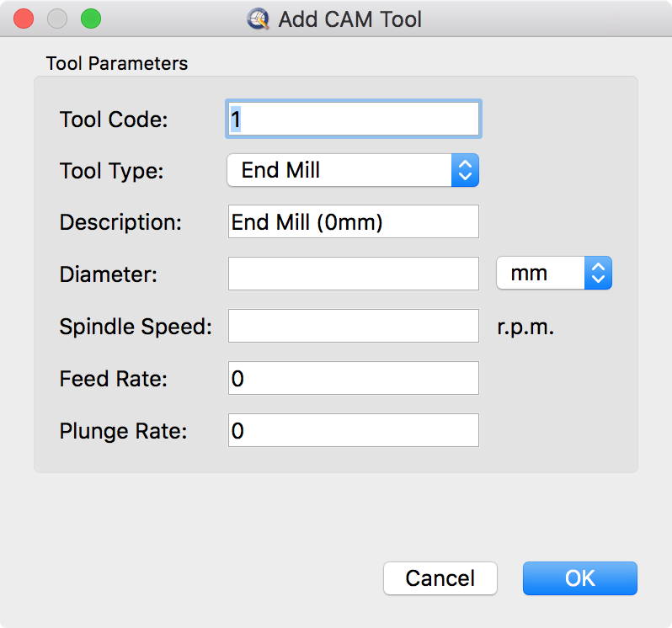Image resolution: width=672 pixels, height=628 pixels.
Task: Click the yellow minimize window button
Action: pos(57,18)
